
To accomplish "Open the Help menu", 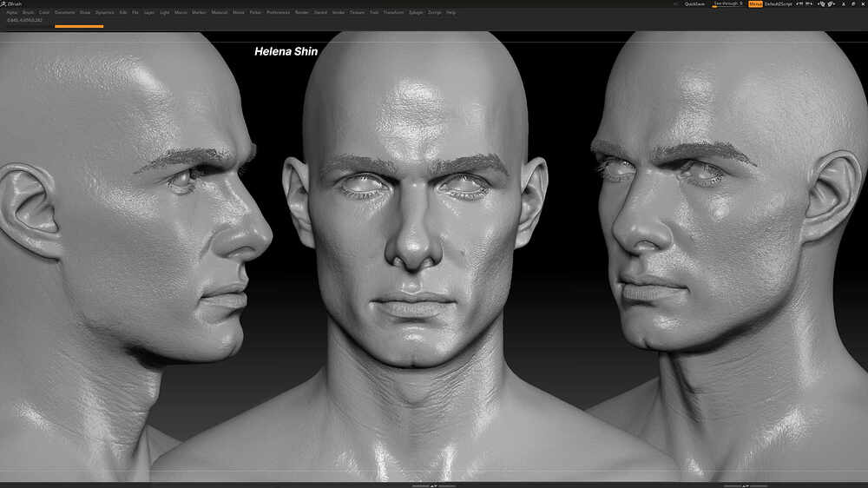I will click(x=450, y=12).
